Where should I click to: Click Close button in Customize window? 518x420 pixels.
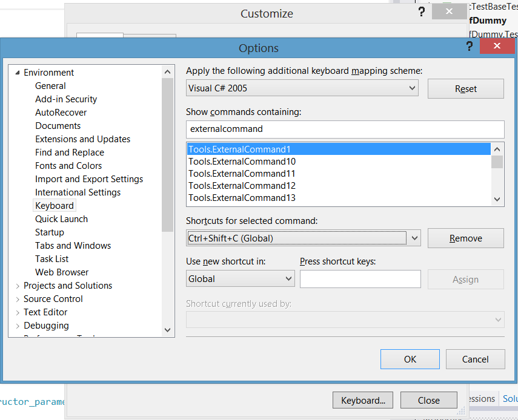(429, 400)
